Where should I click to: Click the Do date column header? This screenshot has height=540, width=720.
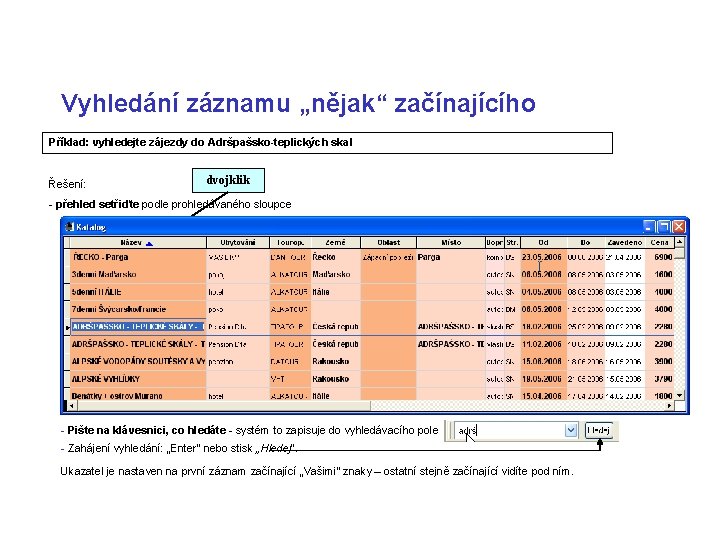pyautogui.click(x=585, y=242)
